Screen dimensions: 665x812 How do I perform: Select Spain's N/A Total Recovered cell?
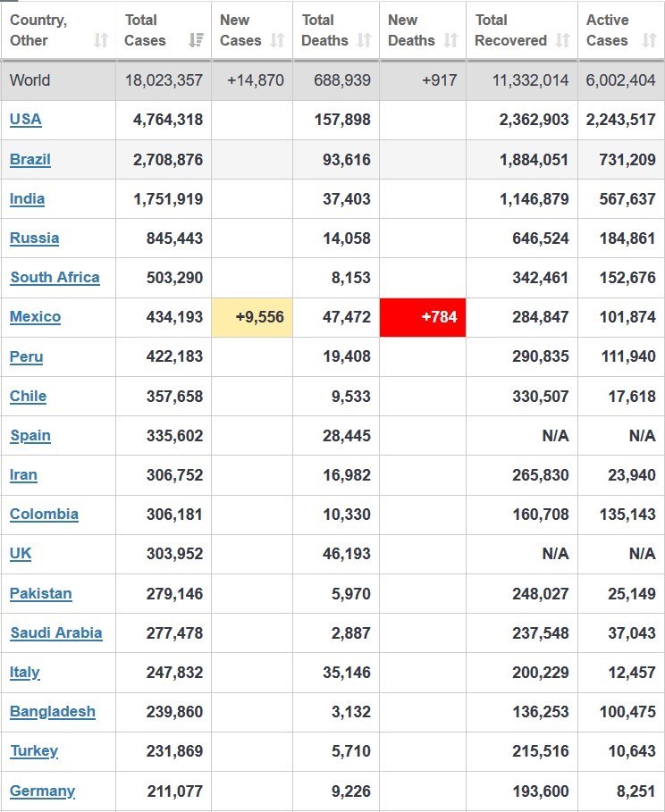(x=555, y=436)
